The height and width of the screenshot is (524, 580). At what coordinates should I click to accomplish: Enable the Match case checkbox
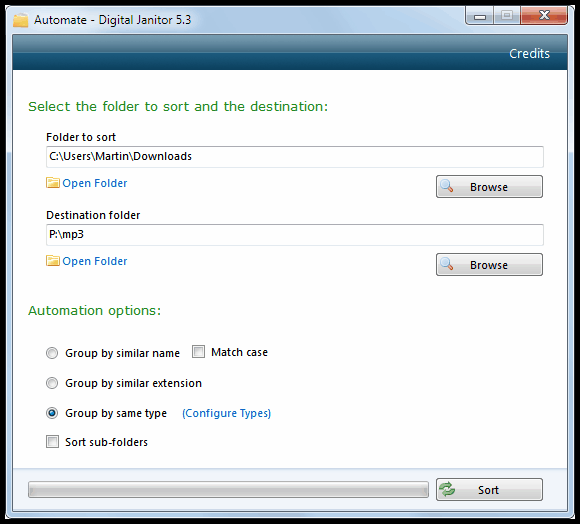click(x=198, y=352)
